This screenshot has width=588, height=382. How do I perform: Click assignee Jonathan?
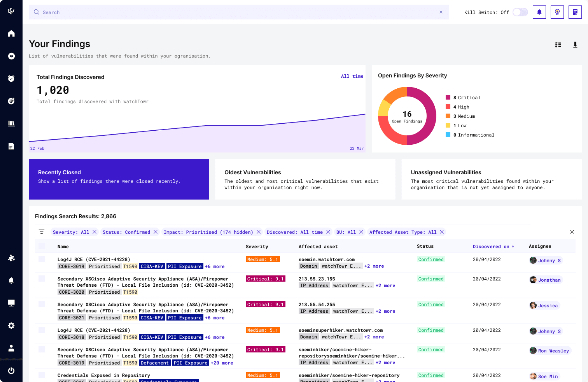pyautogui.click(x=546, y=280)
